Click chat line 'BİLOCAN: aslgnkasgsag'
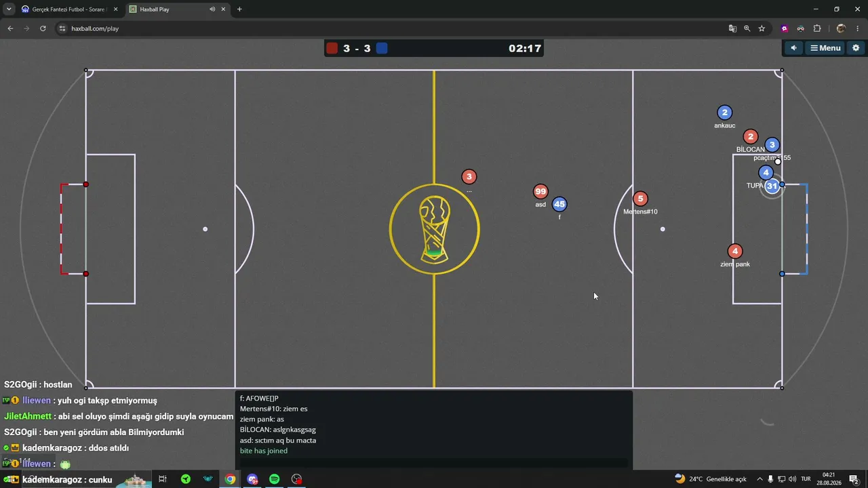This screenshot has width=868, height=488. [278, 430]
